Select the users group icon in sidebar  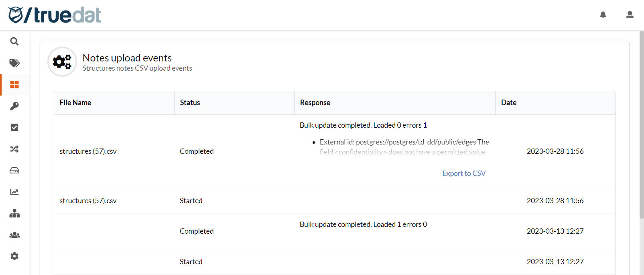14,235
